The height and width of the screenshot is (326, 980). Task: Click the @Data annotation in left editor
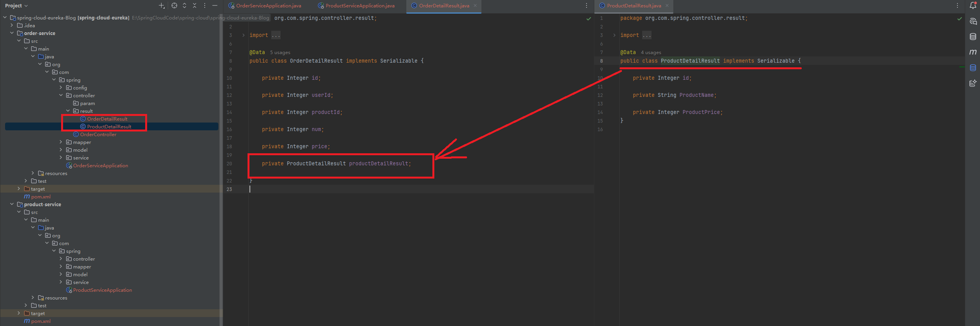pos(257,53)
